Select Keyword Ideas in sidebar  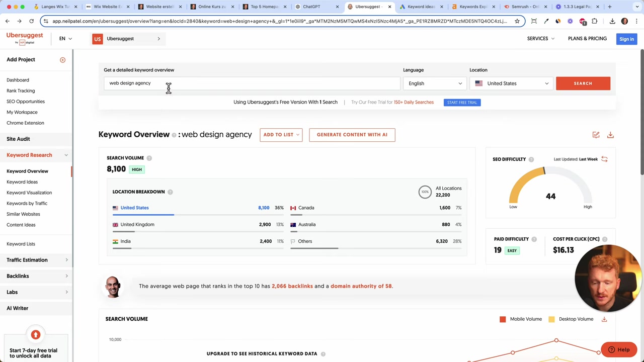tap(22, 182)
